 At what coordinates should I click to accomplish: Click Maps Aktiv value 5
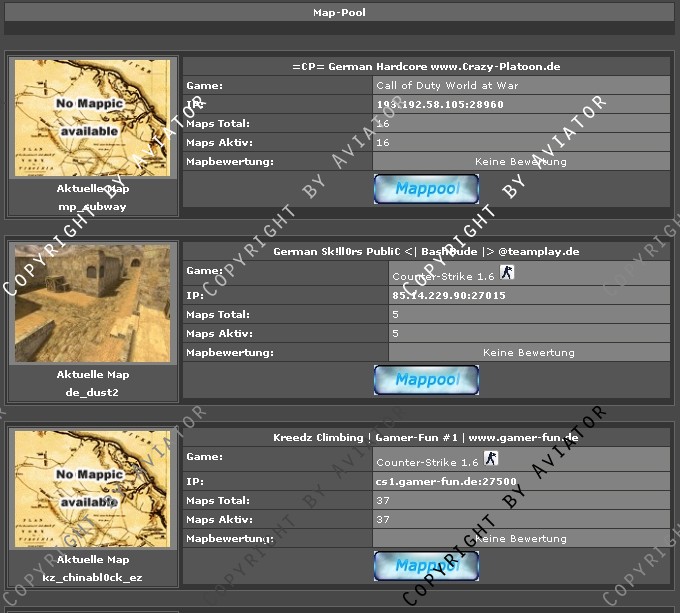tap(395, 334)
